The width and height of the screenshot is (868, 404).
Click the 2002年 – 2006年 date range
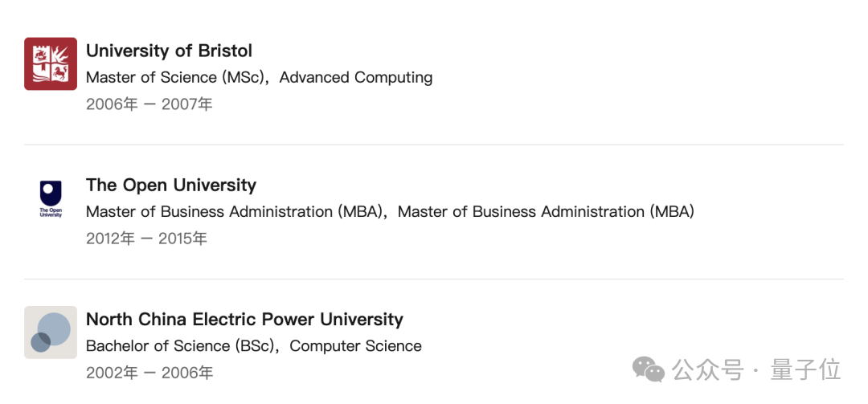click(149, 373)
